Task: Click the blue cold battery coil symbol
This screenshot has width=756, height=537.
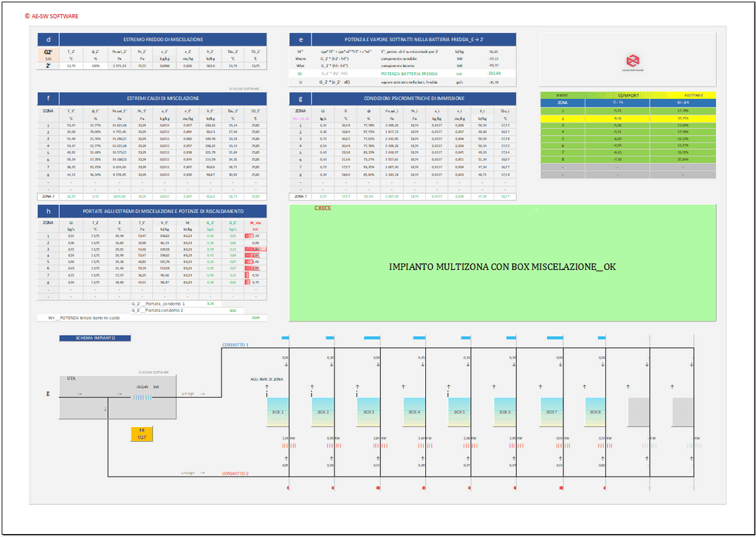Action: click(x=142, y=398)
